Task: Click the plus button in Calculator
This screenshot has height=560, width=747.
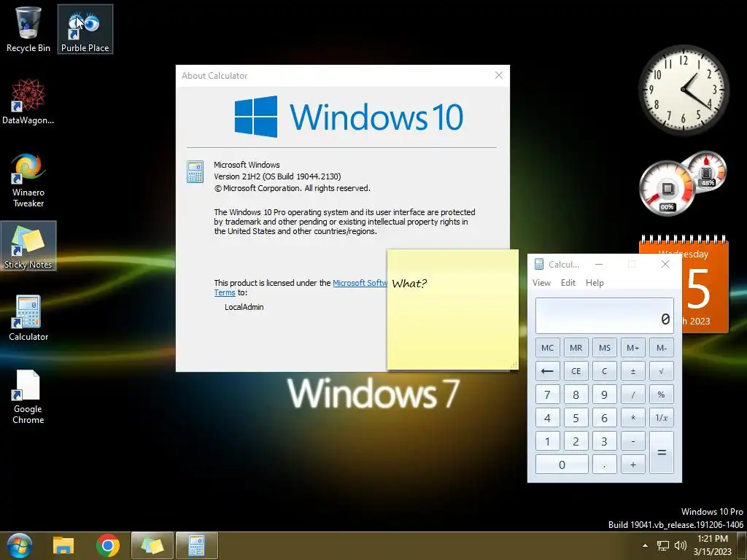Action: pyautogui.click(x=633, y=464)
